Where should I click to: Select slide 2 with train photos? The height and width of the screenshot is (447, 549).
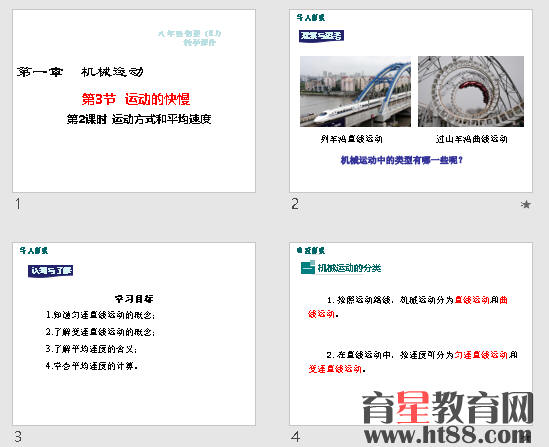tap(411, 101)
